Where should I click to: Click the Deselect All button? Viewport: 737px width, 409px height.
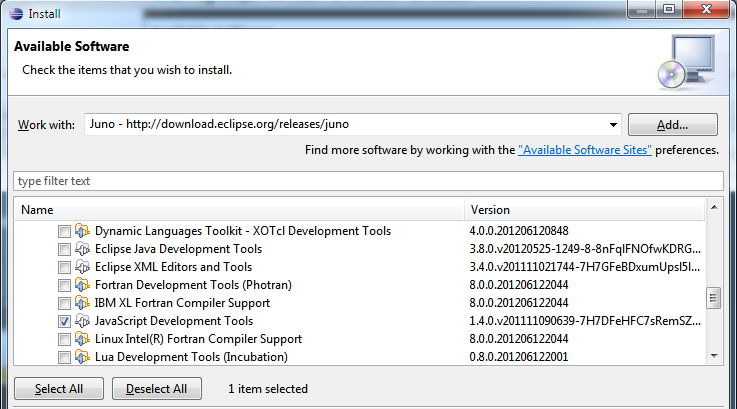click(x=157, y=389)
